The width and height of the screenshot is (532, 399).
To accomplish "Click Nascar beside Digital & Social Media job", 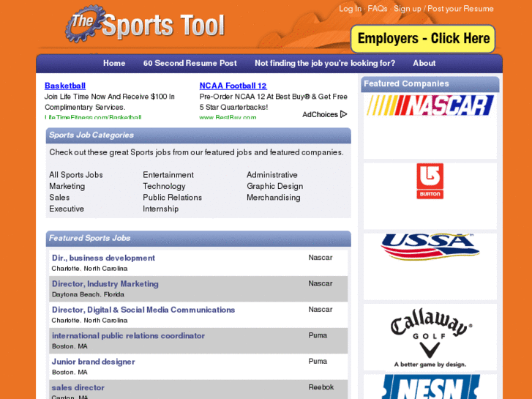I will (x=321, y=310).
